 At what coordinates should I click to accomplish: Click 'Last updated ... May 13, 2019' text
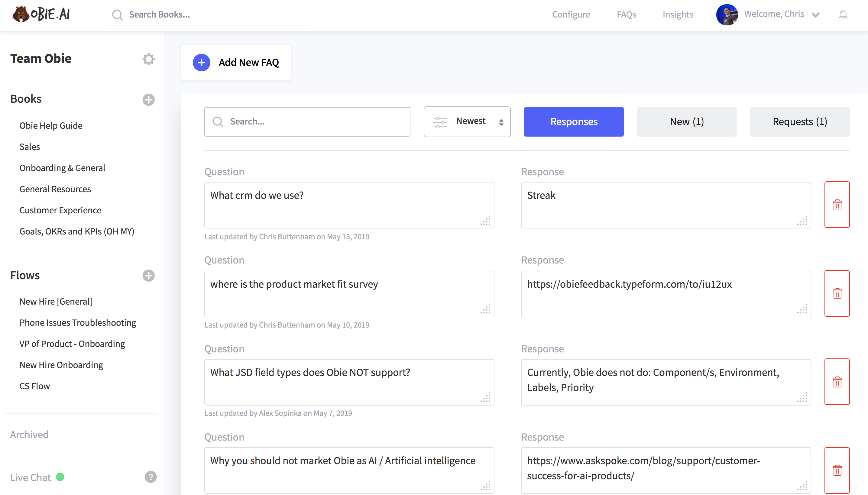[287, 237]
